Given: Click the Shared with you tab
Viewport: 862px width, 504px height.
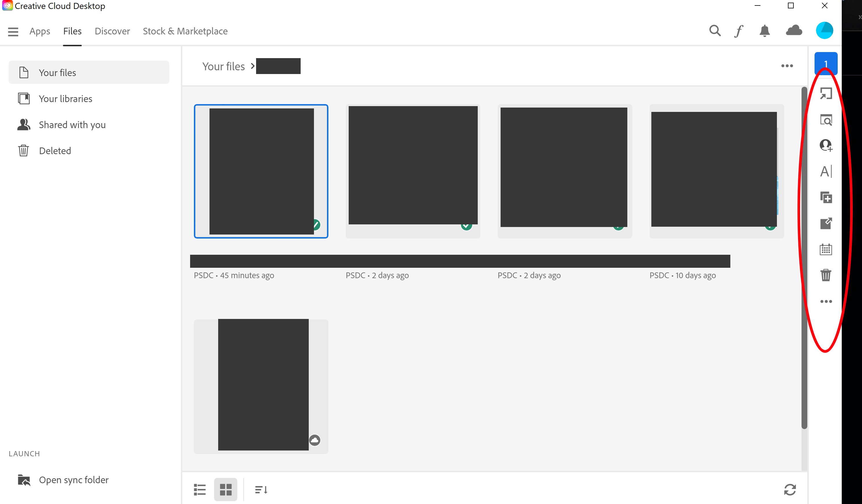Looking at the screenshot, I should pyautogui.click(x=72, y=124).
